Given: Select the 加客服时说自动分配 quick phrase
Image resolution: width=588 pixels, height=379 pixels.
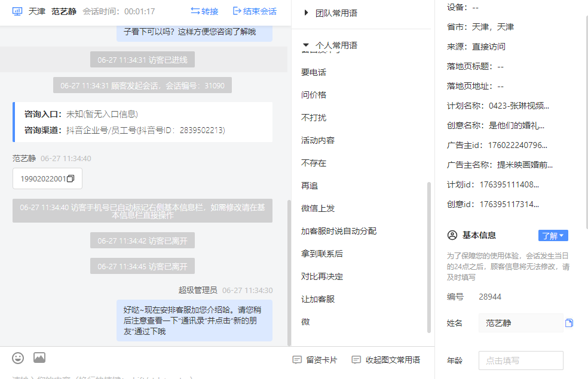Looking at the screenshot, I should (339, 231).
